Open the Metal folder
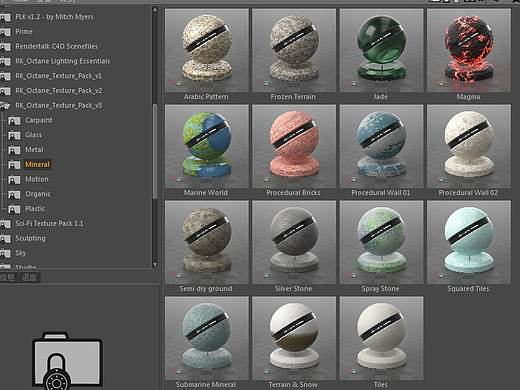 point(34,150)
